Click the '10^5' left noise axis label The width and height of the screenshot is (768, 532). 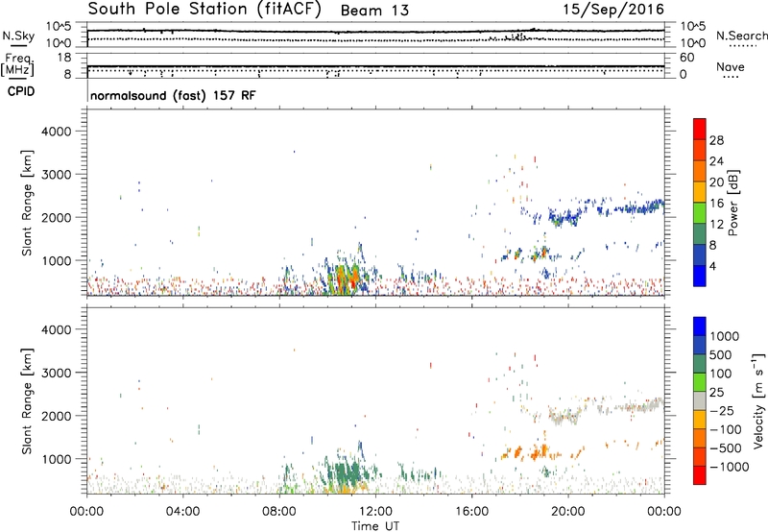tap(59, 27)
